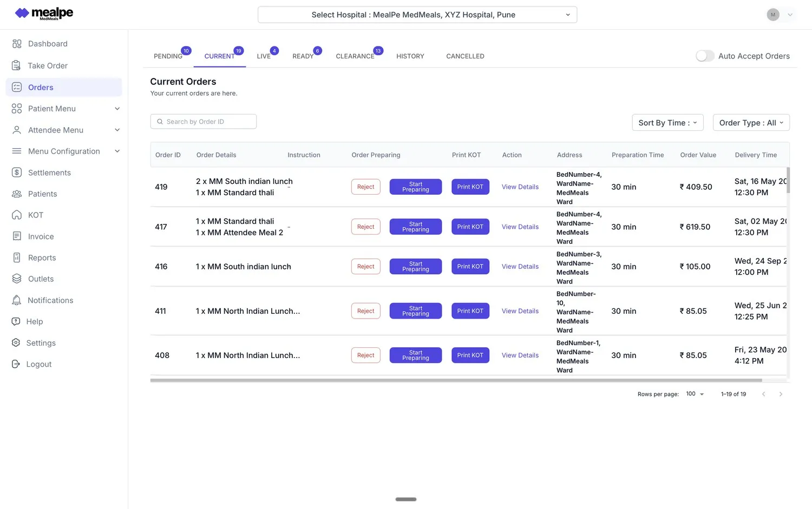Start Preparing order 419
The height and width of the screenshot is (509, 812).
pos(416,187)
